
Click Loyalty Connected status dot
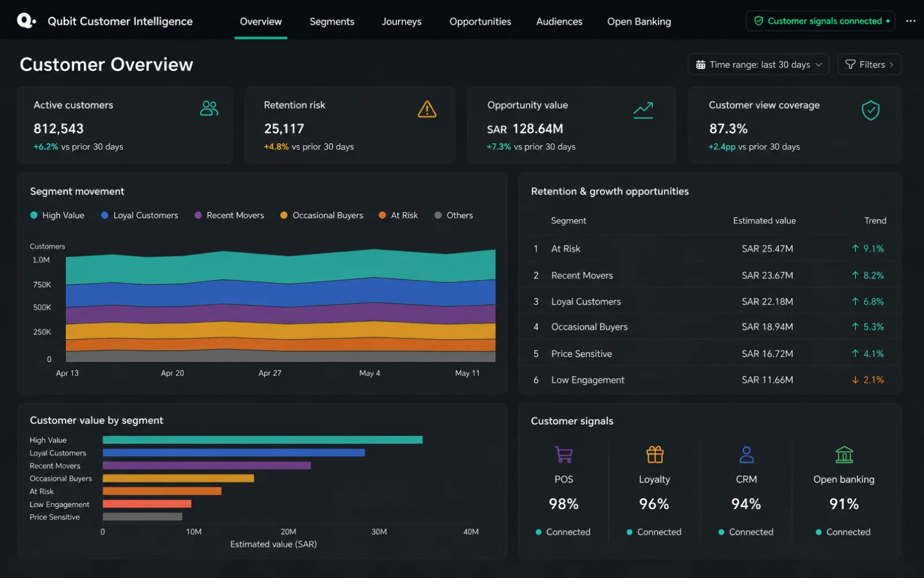[x=629, y=532]
